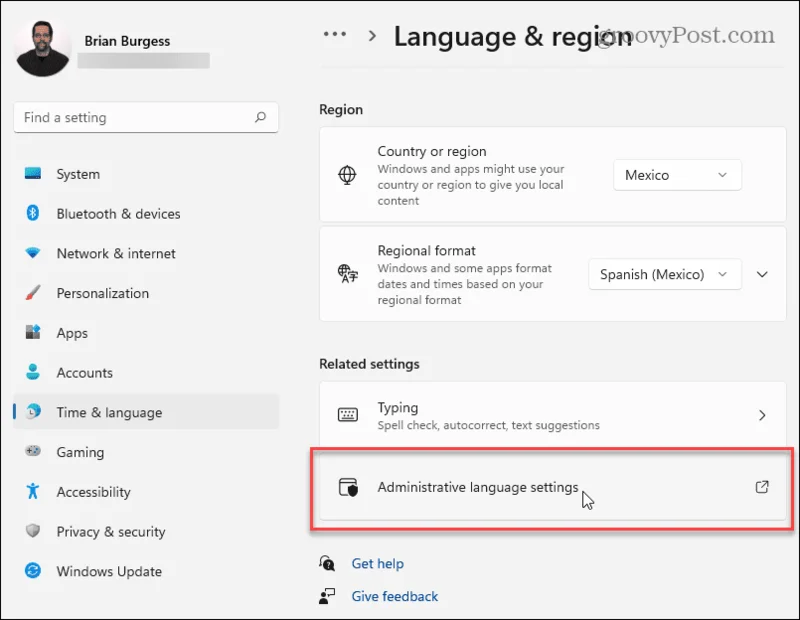Open Typing settings via its chevron
The height and width of the screenshot is (620, 800).
(762, 415)
